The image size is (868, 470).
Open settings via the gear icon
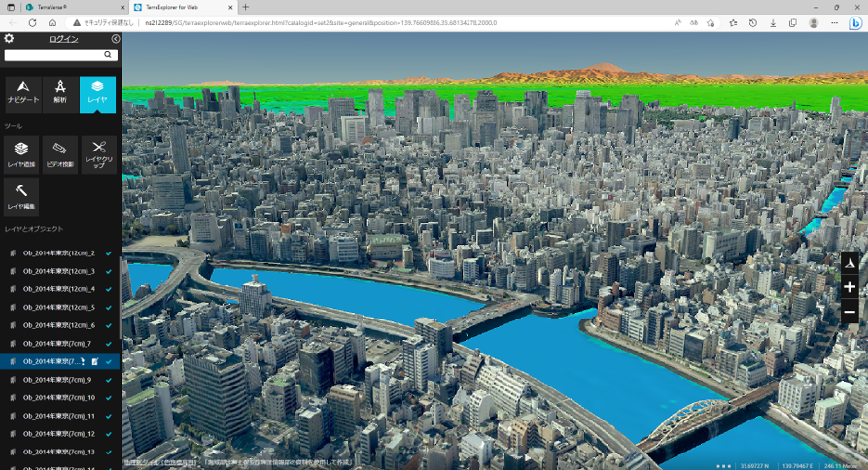point(9,38)
